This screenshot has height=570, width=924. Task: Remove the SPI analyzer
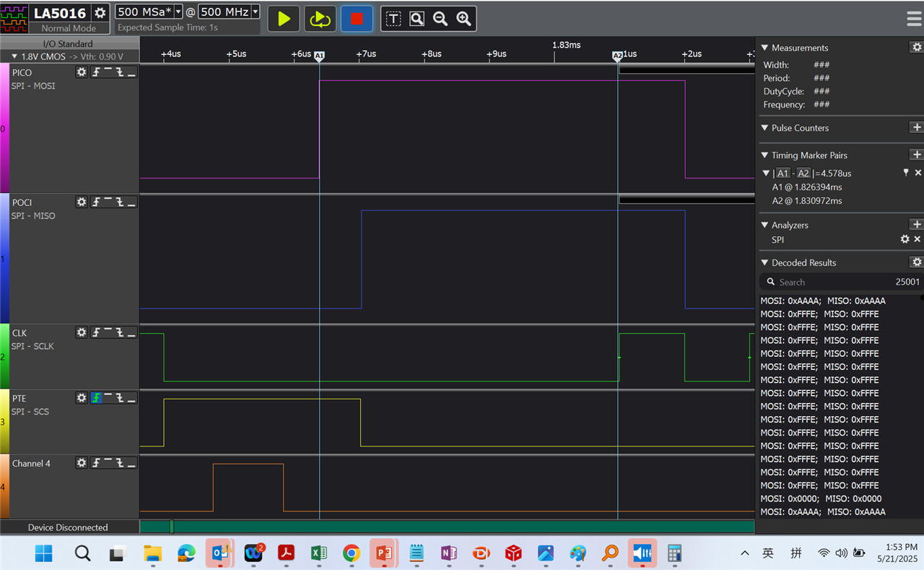[x=918, y=239]
